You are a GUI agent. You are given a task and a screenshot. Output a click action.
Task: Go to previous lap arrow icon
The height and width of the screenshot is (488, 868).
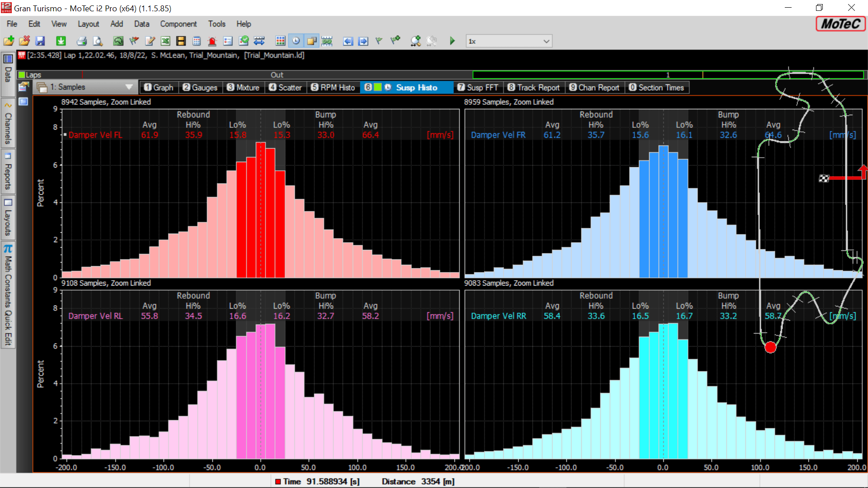[348, 41]
